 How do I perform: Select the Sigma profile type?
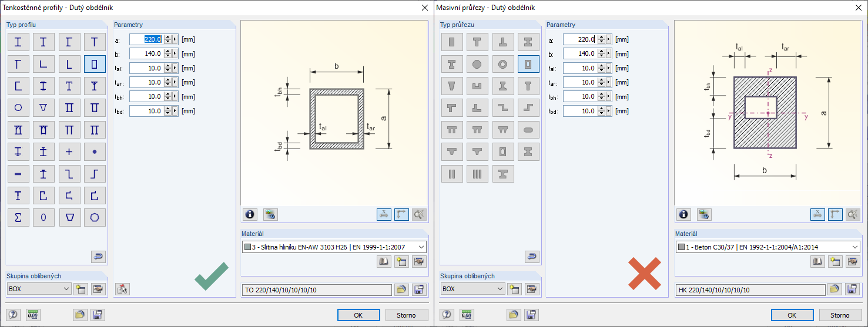pyautogui.click(x=18, y=217)
